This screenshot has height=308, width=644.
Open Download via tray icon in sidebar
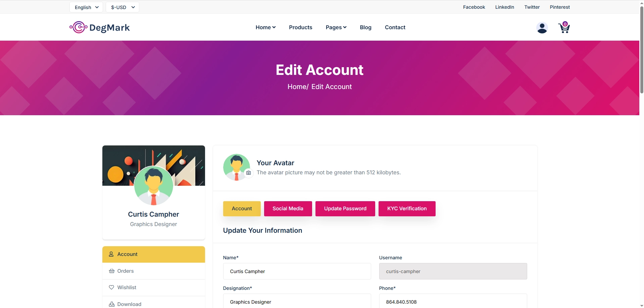click(x=112, y=304)
